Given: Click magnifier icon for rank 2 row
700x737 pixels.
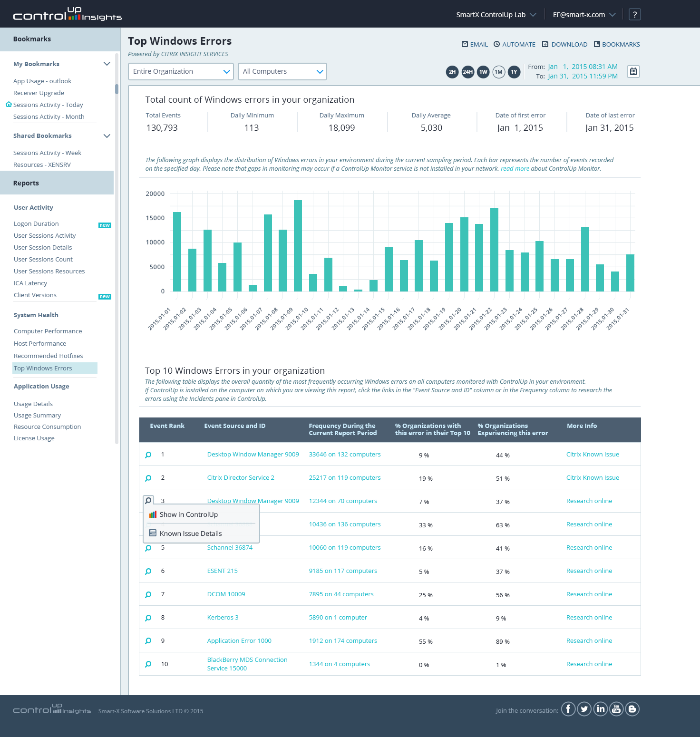Looking at the screenshot, I should (148, 478).
